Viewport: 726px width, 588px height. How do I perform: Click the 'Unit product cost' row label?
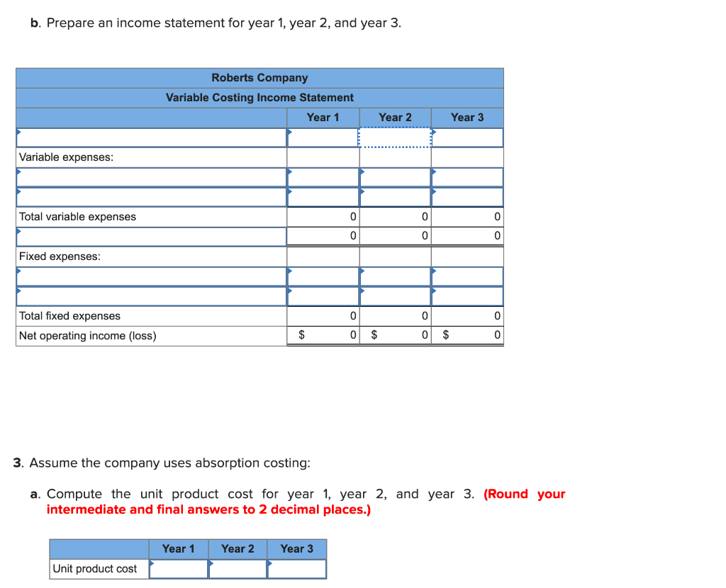tap(95, 569)
